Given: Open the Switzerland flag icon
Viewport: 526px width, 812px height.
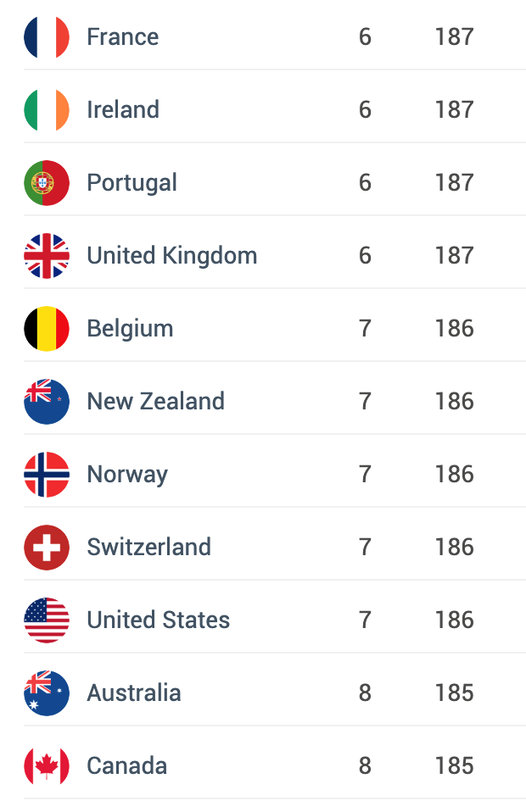Looking at the screenshot, I should coord(47,548).
